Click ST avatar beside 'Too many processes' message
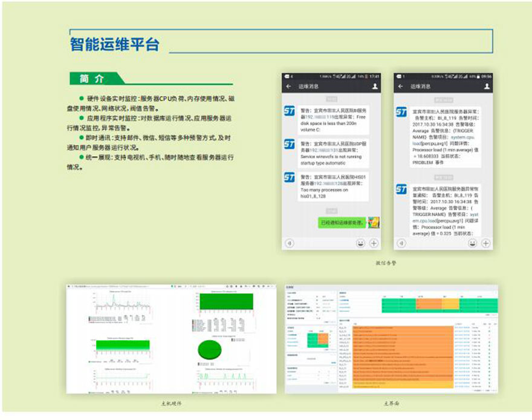 (290, 177)
